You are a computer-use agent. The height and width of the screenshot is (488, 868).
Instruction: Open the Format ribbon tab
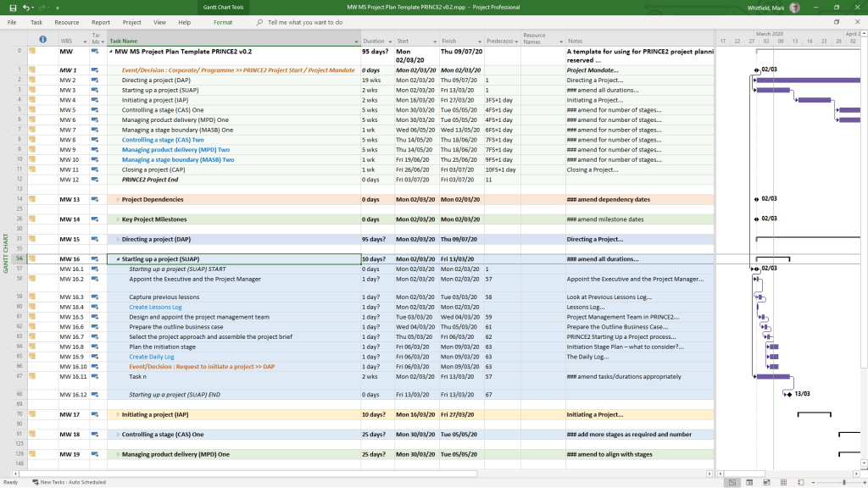click(x=224, y=23)
